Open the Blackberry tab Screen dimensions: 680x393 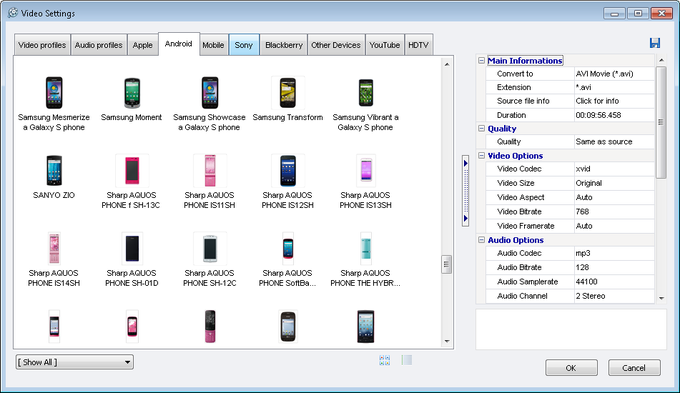tap(284, 45)
